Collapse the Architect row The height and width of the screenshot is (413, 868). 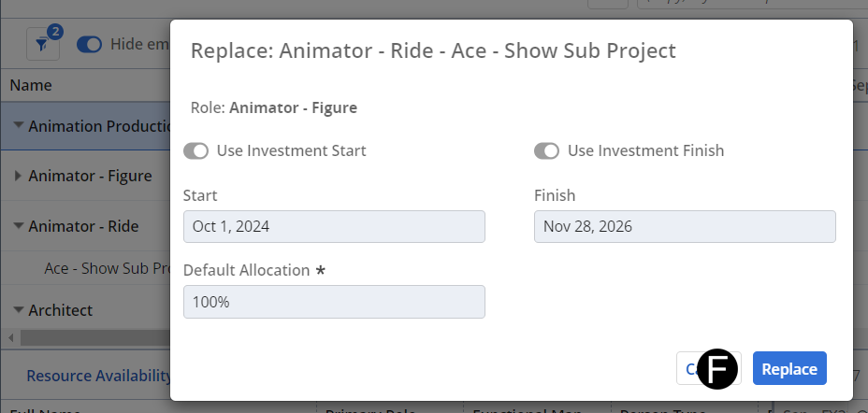18,310
